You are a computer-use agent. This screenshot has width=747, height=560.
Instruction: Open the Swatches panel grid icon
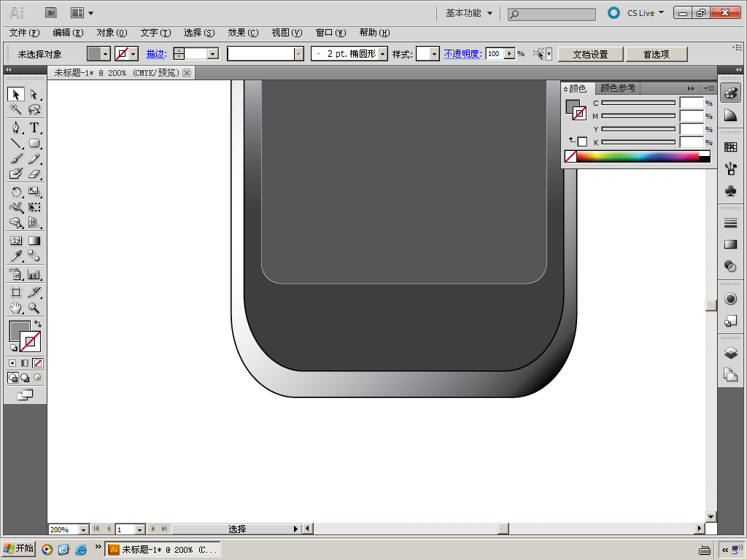pos(730,147)
